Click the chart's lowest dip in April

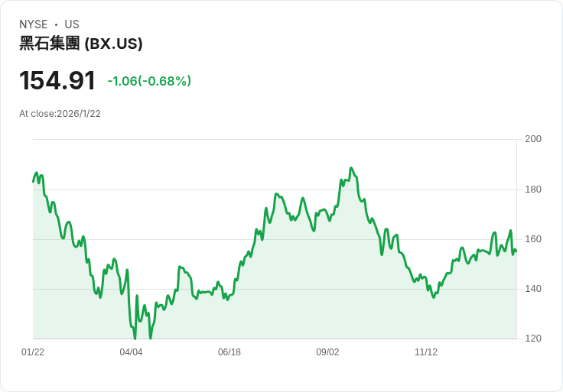(135, 338)
